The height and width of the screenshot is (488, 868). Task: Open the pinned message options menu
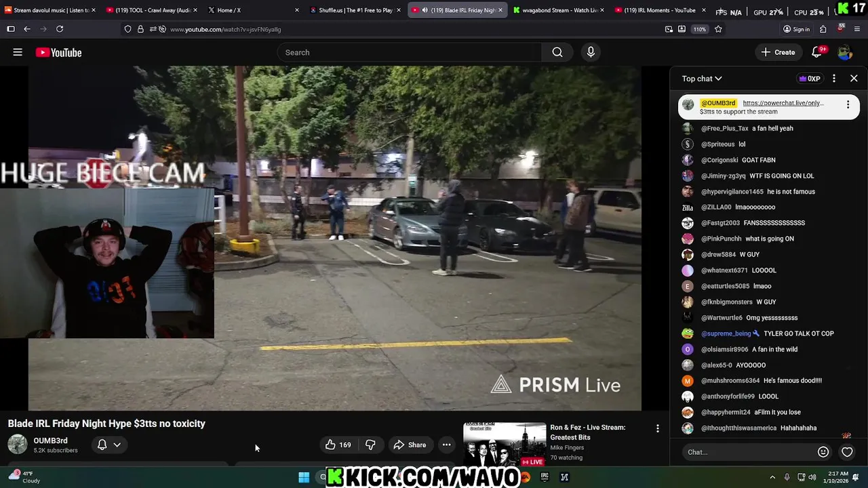coord(848,104)
